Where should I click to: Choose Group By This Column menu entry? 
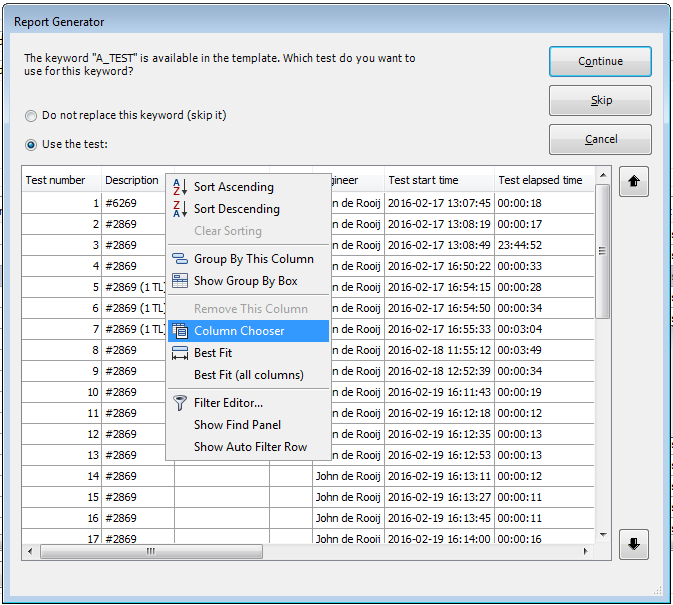249,259
